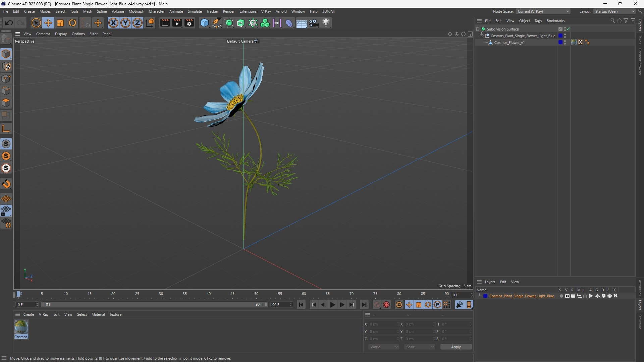This screenshot has height=362, width=644.
Task: Collapse Cosmos_Plant_Single_Flower_Light_Blue object hierarchy
Action: click(x=482, y=36)
